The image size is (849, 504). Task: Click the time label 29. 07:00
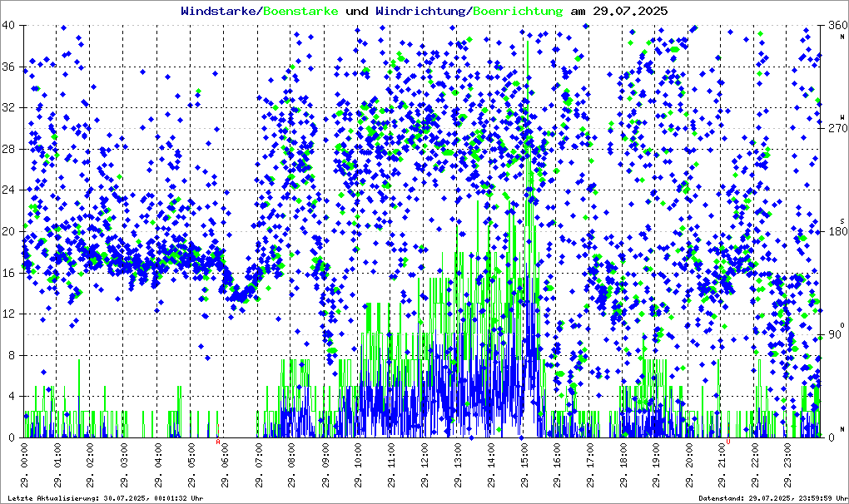(258, 466)
